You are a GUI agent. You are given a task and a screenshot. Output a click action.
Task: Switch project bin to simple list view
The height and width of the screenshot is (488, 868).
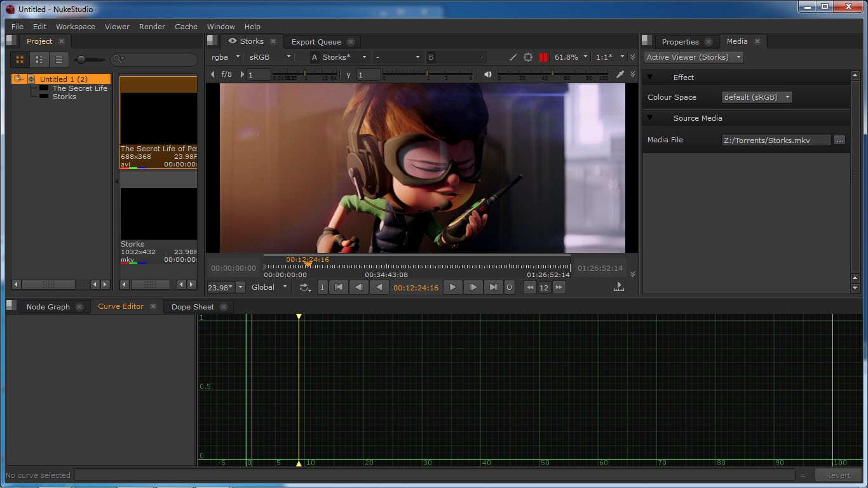59,60
